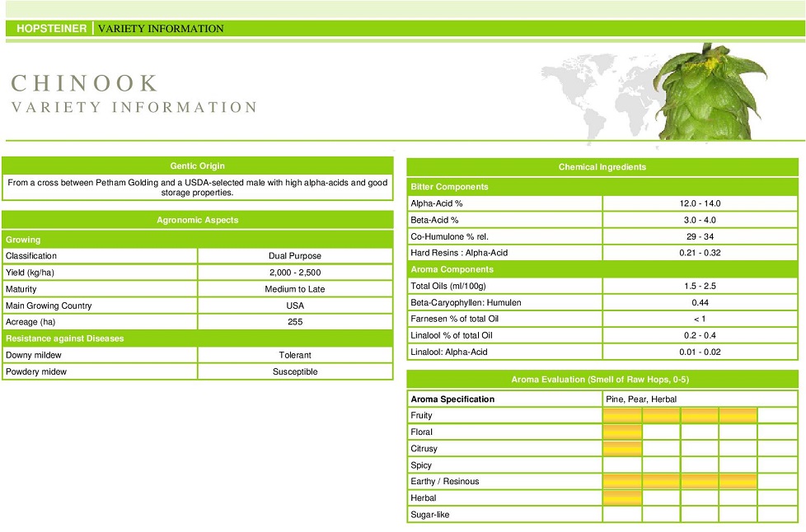Click the '< 1' farnesen value
Image resolution: width=806 pixels, height=532 pixels.
click(701, 319)
